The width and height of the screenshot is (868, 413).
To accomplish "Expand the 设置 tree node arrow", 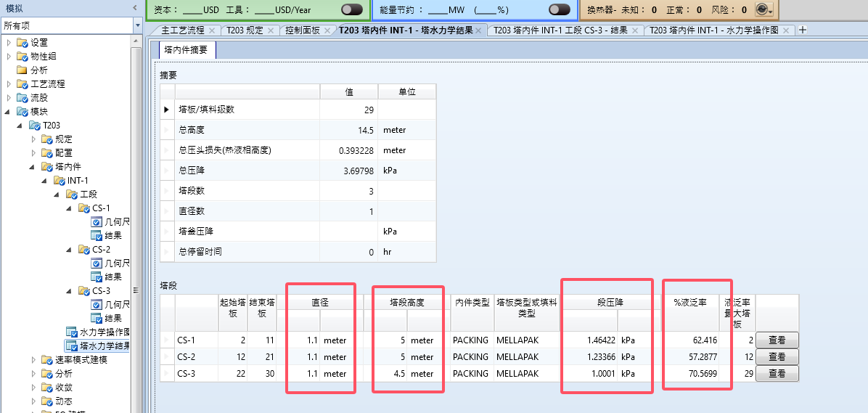I will coord(8,43).
